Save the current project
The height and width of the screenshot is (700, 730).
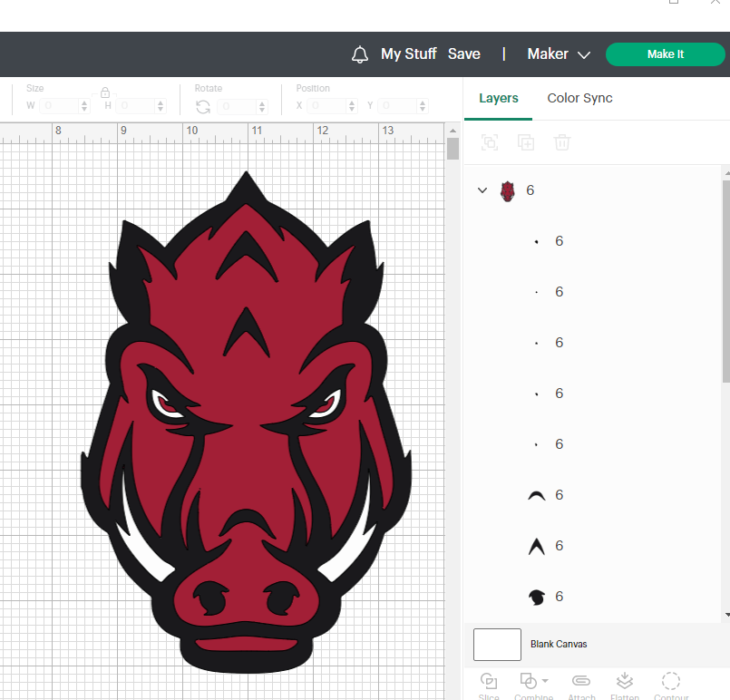(x=463, y=54)
